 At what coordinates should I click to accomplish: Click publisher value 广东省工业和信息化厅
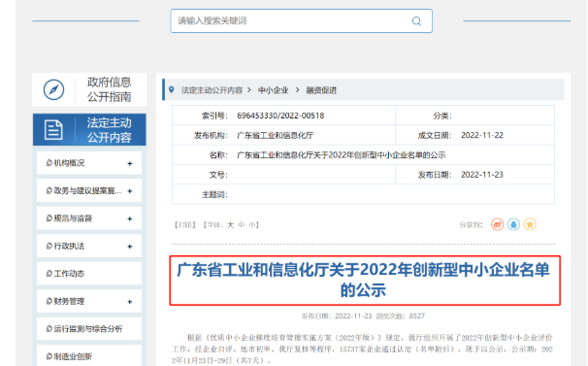pyautogui.click(x=275, y=136)
